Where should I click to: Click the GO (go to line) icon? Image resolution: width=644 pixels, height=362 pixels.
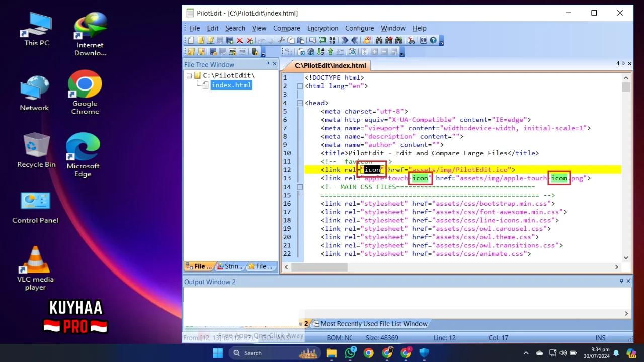[423, 40]
